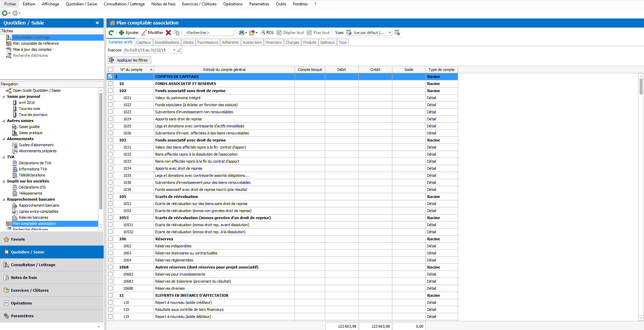Open Opérations section in sidebar
Viewport: 644px width, 330px height.
point(52,303)
